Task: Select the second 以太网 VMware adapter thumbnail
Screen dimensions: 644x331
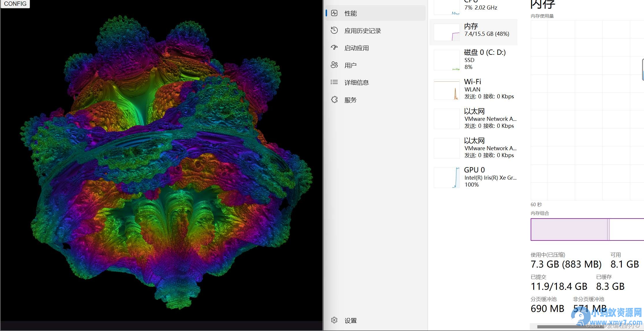Action: (447, 148)
